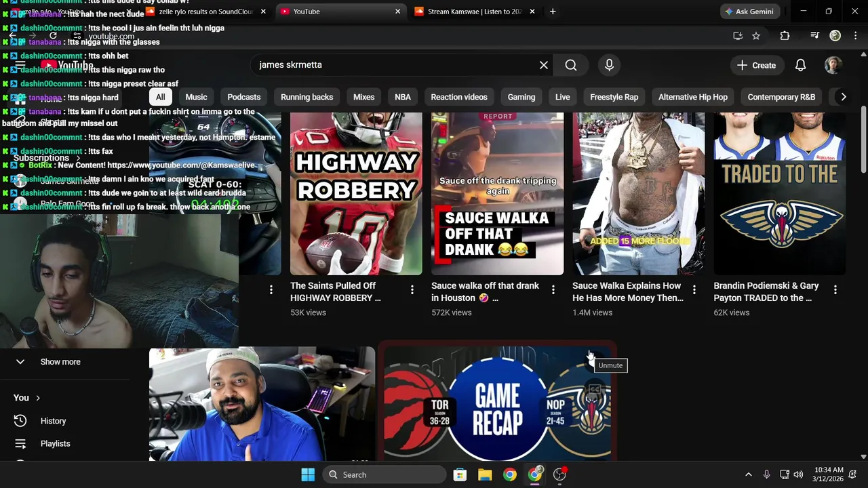Bookmark this page with the star icon
Image resolution: width=868 pixels, height=488 pixels.
(756, 36)
